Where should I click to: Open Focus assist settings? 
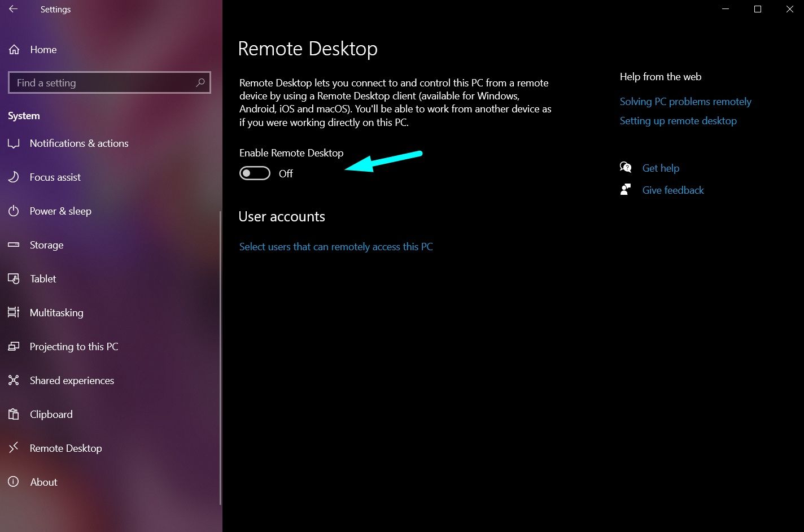[x=55, y=177]
